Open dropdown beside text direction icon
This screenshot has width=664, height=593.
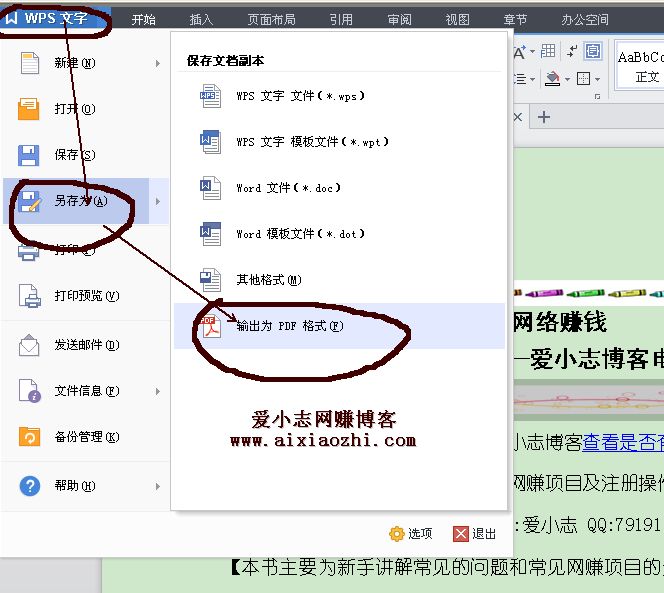click(x=532, y=52)
